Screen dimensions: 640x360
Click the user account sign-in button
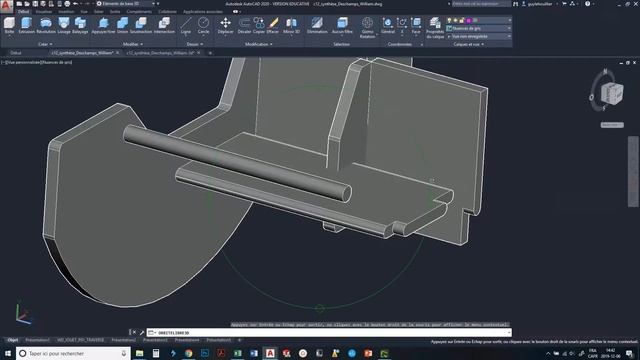pyautogui.click(x=539, y=4)
